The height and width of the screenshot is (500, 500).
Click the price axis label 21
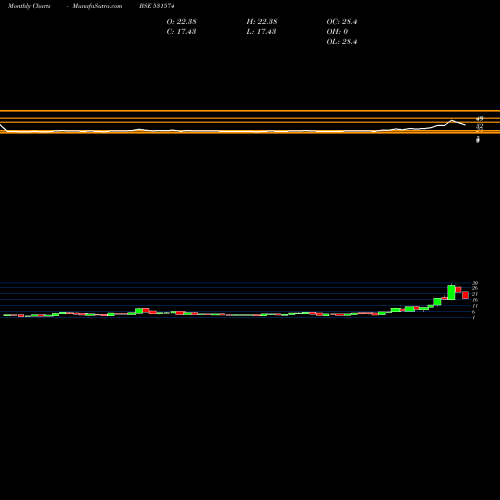[x=475, y=294]
